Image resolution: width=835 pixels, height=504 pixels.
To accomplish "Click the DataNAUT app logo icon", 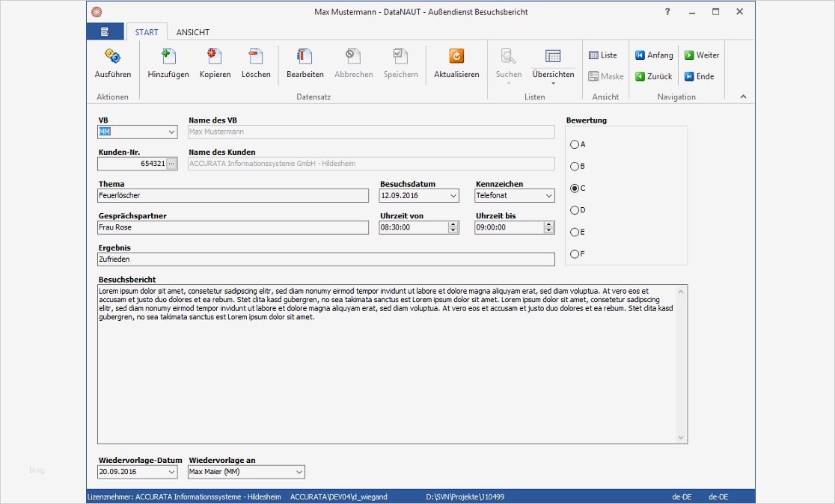I will pyautogui.click(x=97, y=12).
